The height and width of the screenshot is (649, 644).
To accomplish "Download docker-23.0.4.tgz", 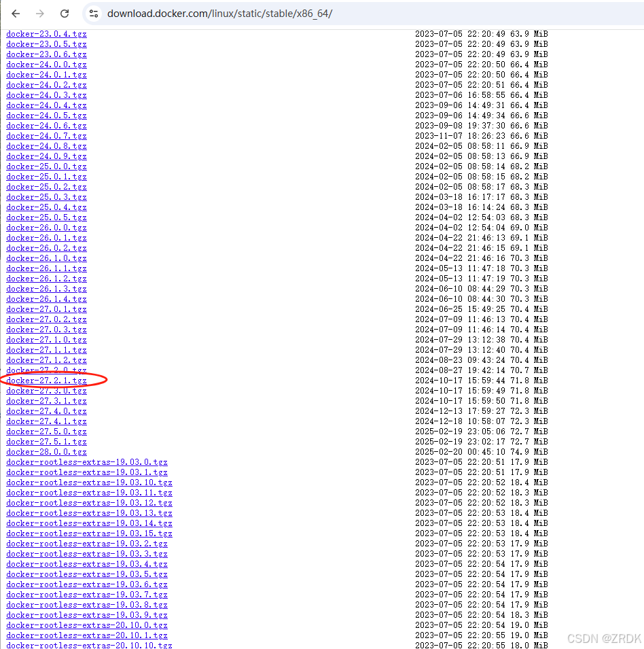I will [x=46, y=34].
